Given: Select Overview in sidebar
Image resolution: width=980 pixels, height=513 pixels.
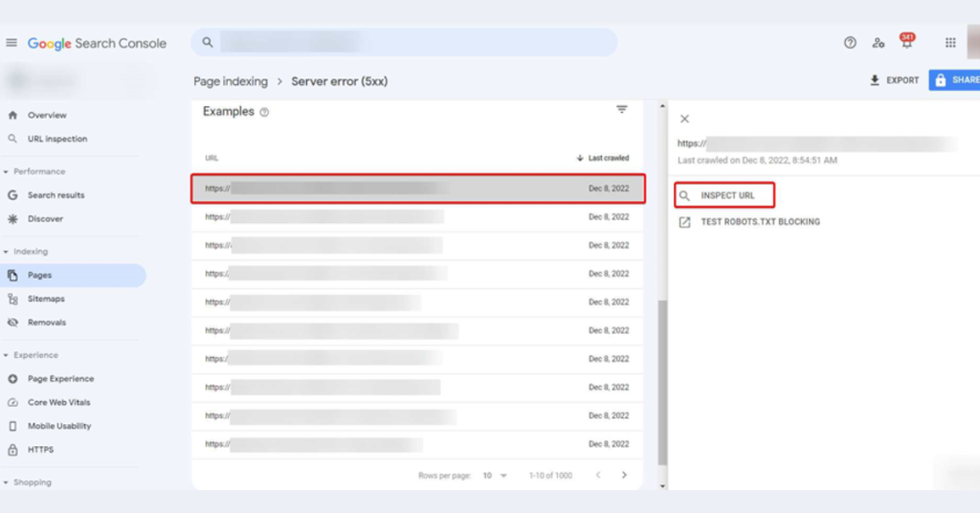Looking at the screenshot, I should tap(47, 115).
